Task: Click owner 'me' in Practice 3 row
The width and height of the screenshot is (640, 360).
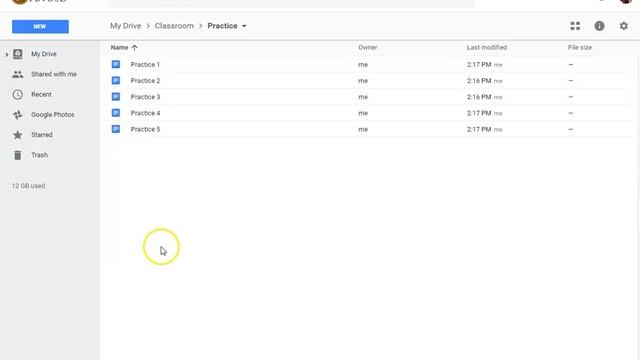Action: pyautogui.click(x=363, y=97)
